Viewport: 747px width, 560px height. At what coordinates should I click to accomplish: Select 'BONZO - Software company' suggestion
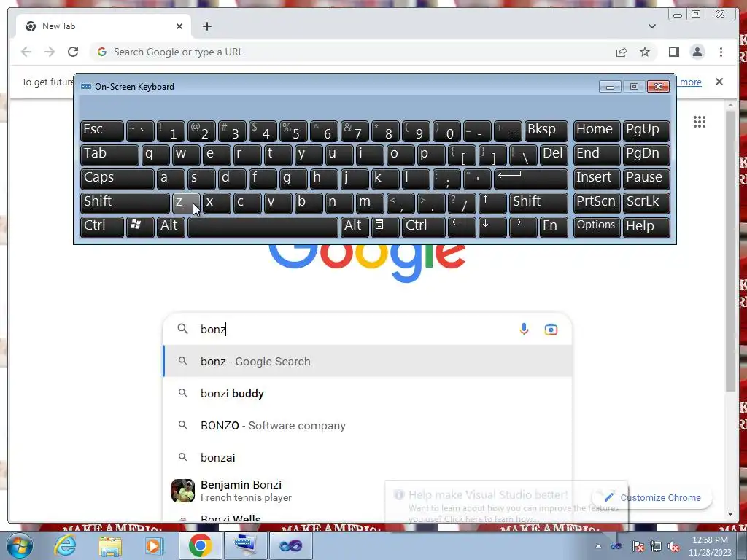[x=367, y=425]
